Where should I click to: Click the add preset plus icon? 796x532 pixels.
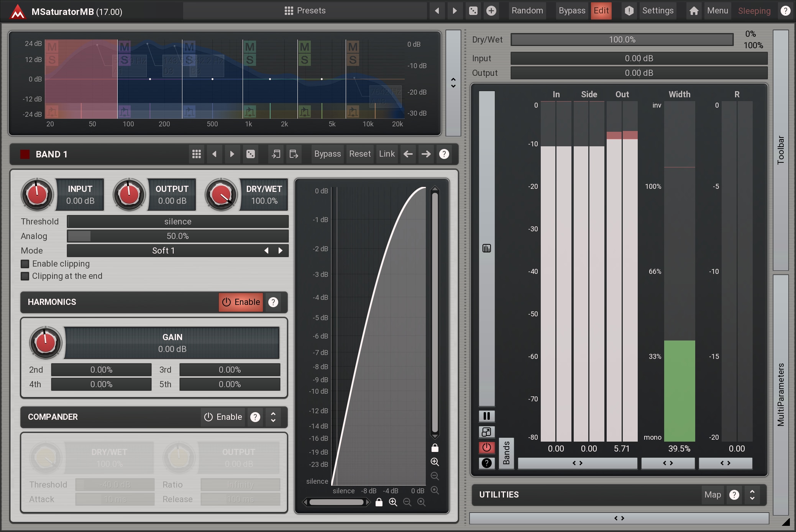tap(491, 11)
